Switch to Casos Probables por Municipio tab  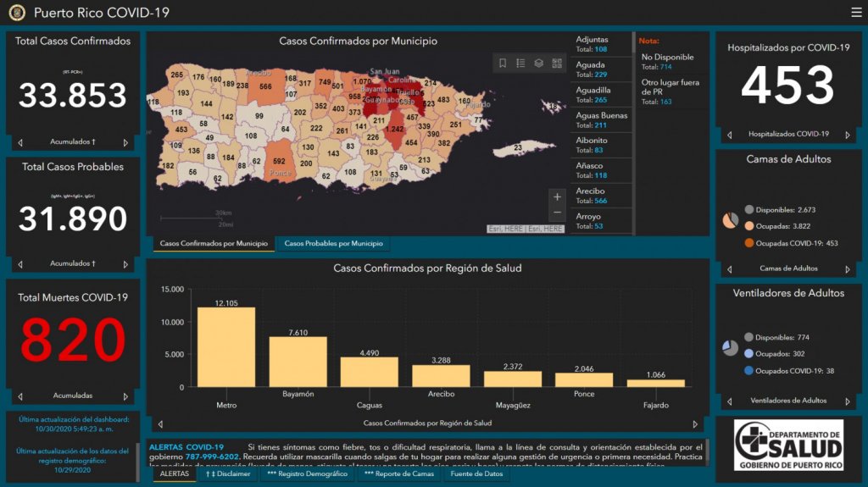click(332, 244)
